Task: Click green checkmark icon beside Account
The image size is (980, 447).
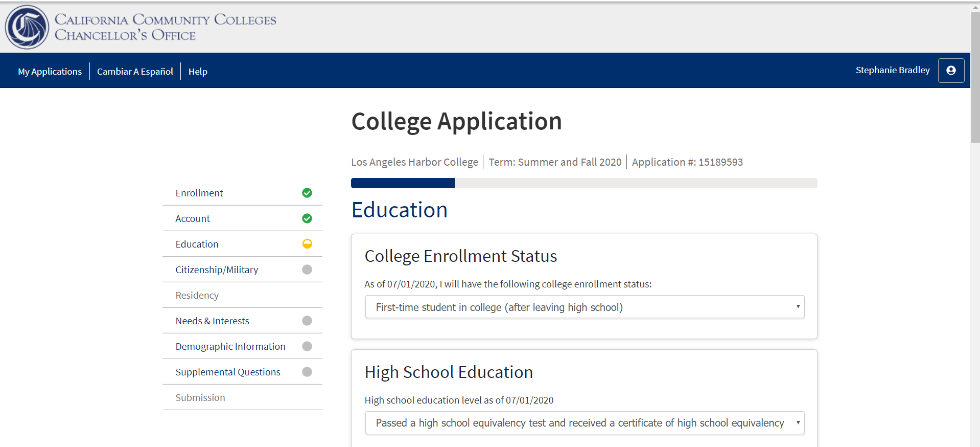Action: [307, 218]
